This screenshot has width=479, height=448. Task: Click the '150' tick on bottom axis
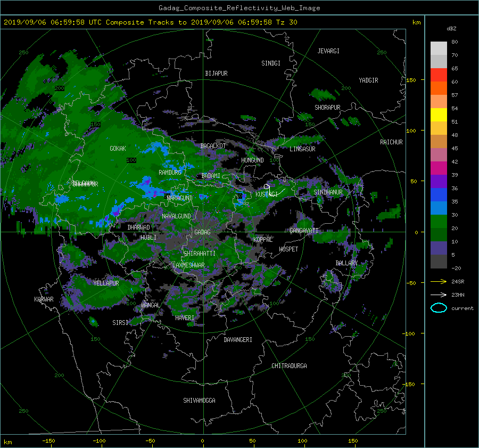(353, 441)
